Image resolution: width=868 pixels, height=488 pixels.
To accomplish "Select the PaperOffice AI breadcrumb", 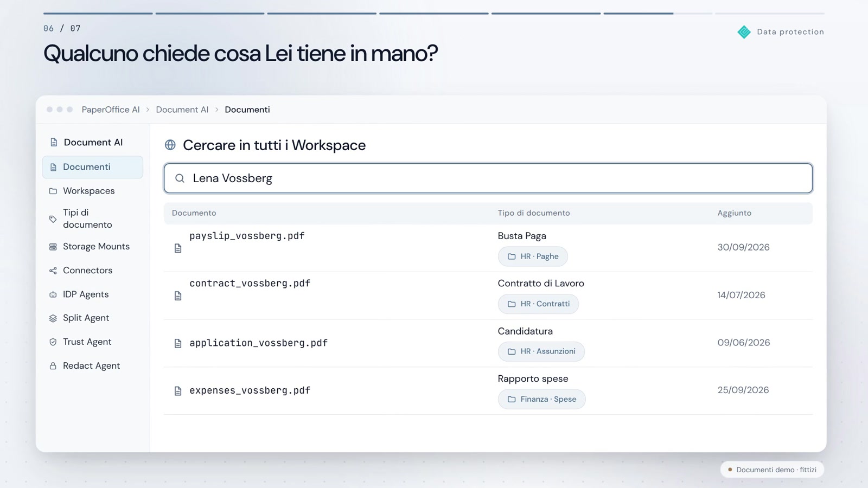I will point(111,110).
